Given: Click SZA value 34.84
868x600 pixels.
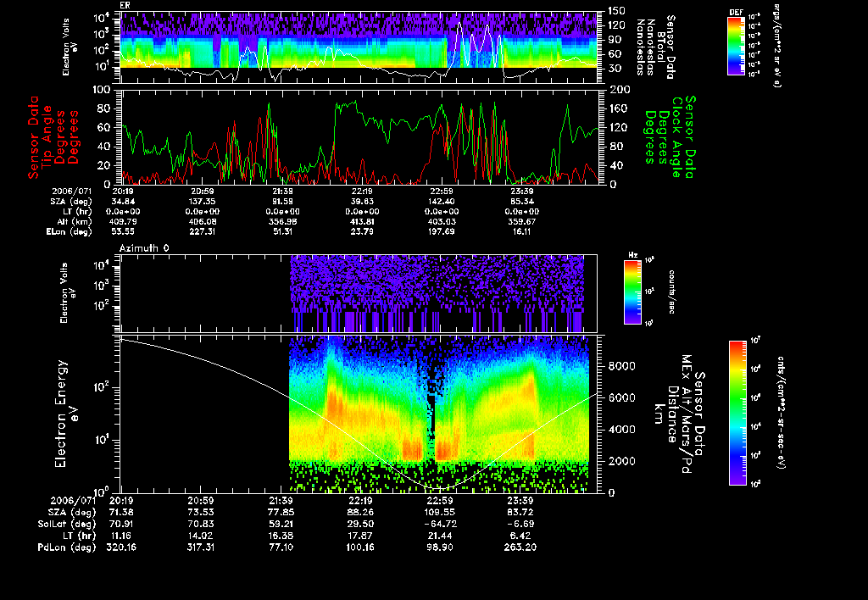Looking at the screenshot, I should (x=124, y=202).
